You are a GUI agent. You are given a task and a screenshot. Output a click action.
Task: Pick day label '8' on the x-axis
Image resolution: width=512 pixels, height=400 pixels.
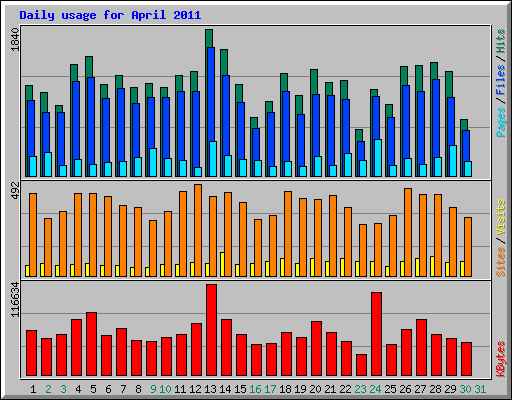[x=138, y=389]
